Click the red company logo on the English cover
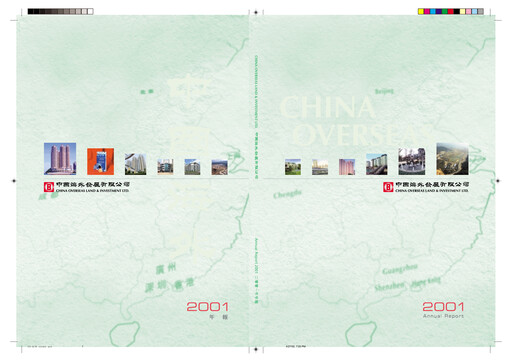 click(388, 187)
